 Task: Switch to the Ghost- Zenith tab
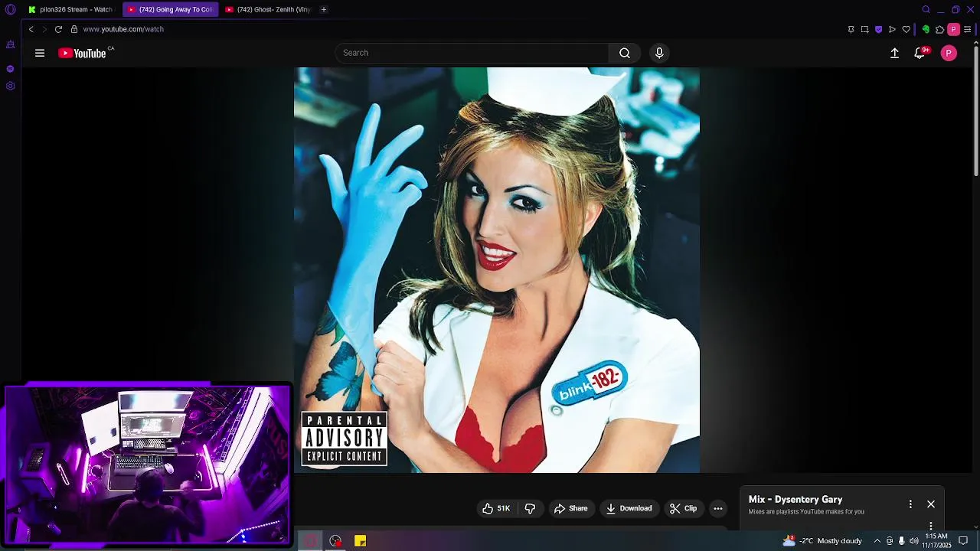(268, 9)
